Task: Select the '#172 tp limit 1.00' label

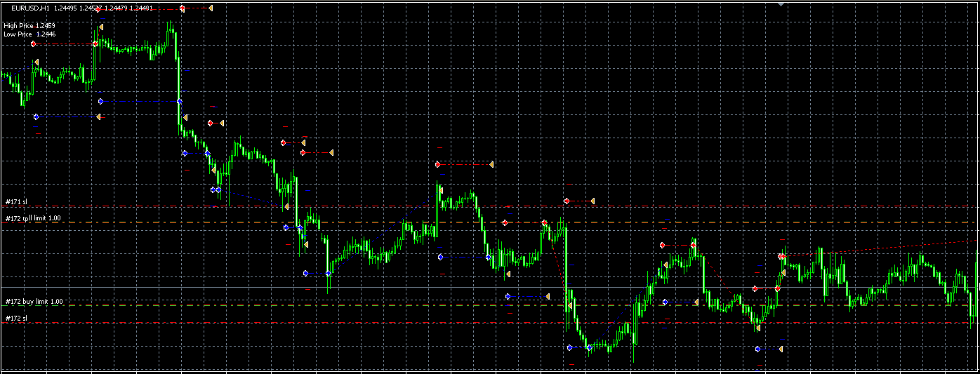Action: (x=33, y=218)
